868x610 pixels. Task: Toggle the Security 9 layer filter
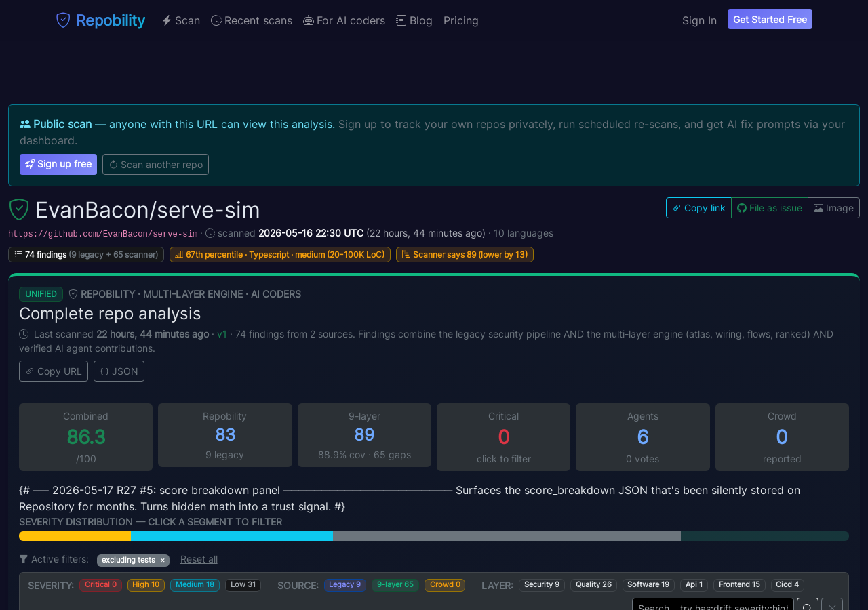point(542,585)
